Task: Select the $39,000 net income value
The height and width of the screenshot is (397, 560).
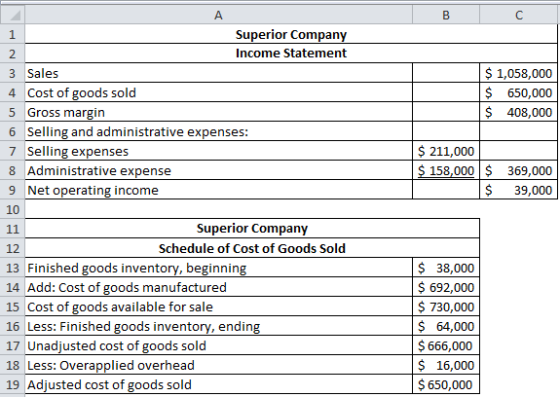Action: click(x=518, y=190)
